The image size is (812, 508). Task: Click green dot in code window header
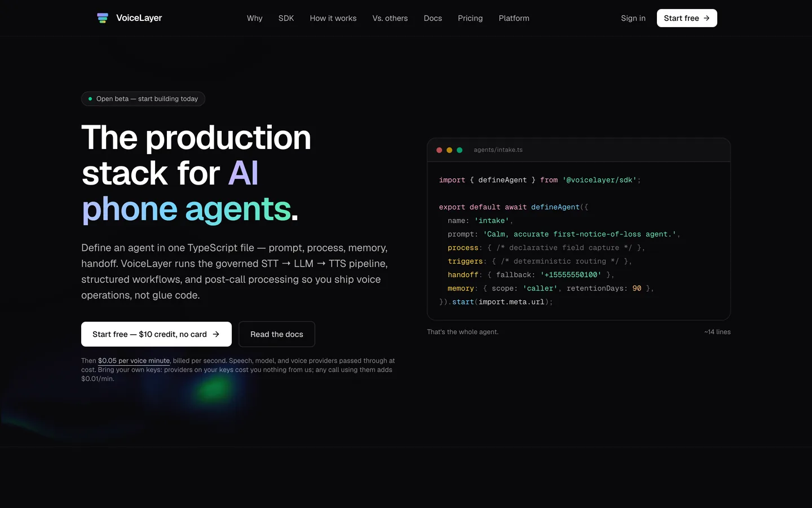(x=460, y=150)
